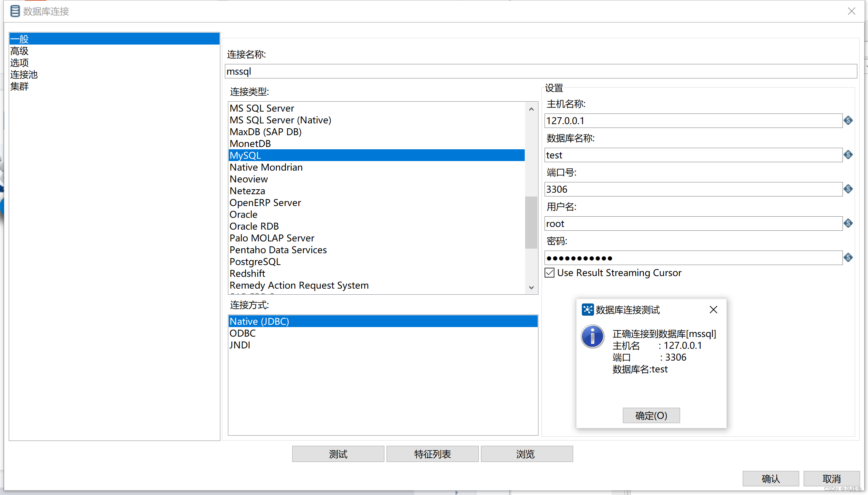Click the 特征列表 button
Viewport: 868px width, 495px height.
432,454
